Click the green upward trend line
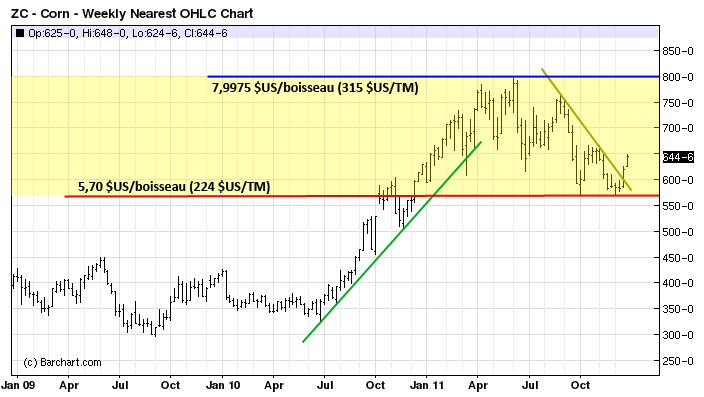 click(x=392, y=242)
